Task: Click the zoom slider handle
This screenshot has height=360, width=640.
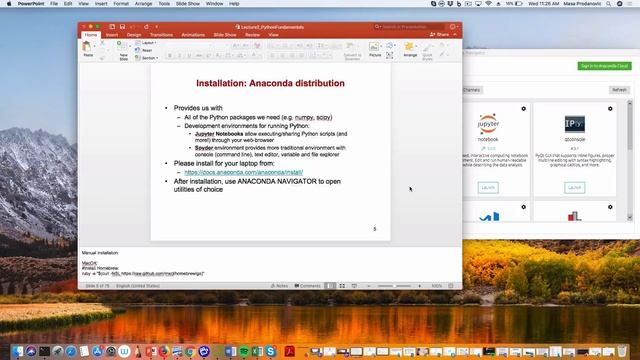Action: (x=395, y=286)
